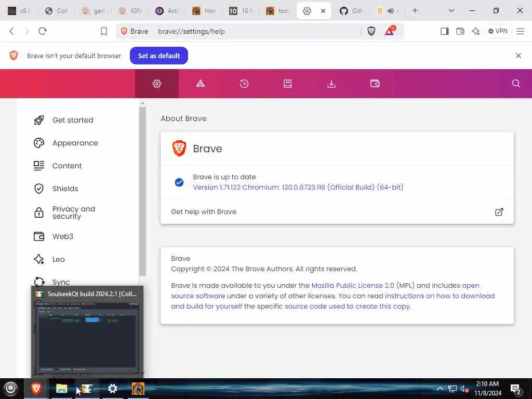Click Get help with Brave row
Viewport: 532px width, 399px height.
pos(337,212)
